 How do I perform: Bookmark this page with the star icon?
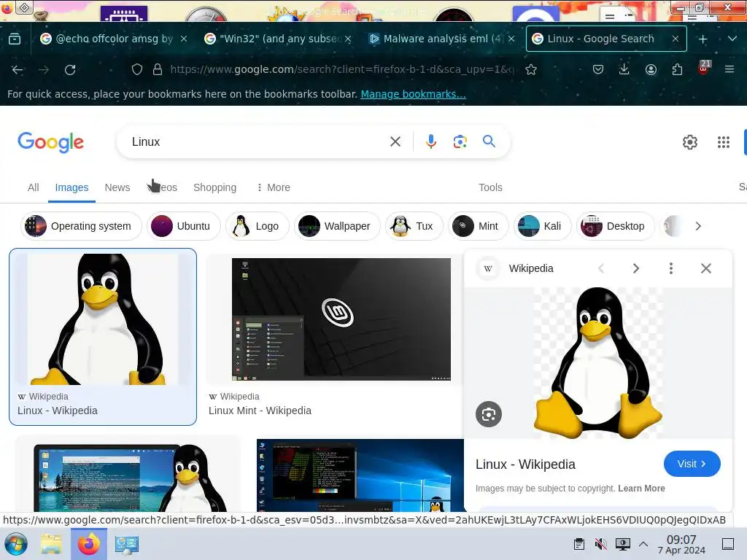(x=531, y=69)
